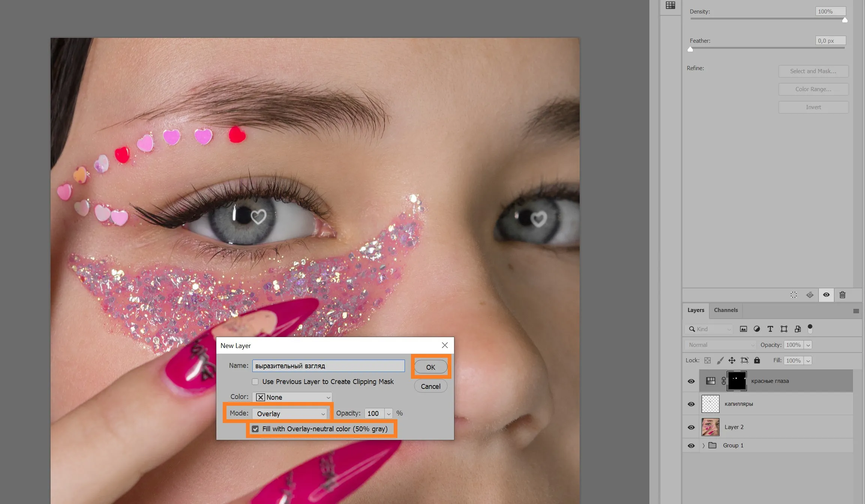
Task: Lock transparent pixels icon
Action: 708,360
